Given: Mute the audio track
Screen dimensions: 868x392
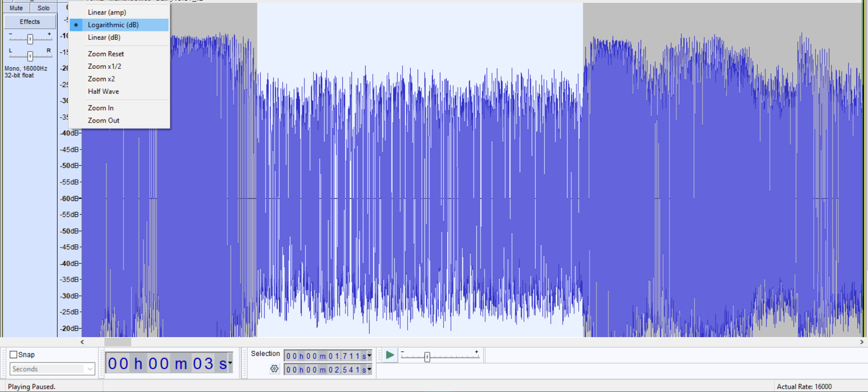Looking at the screenshot, I should [x=16, y=8].
